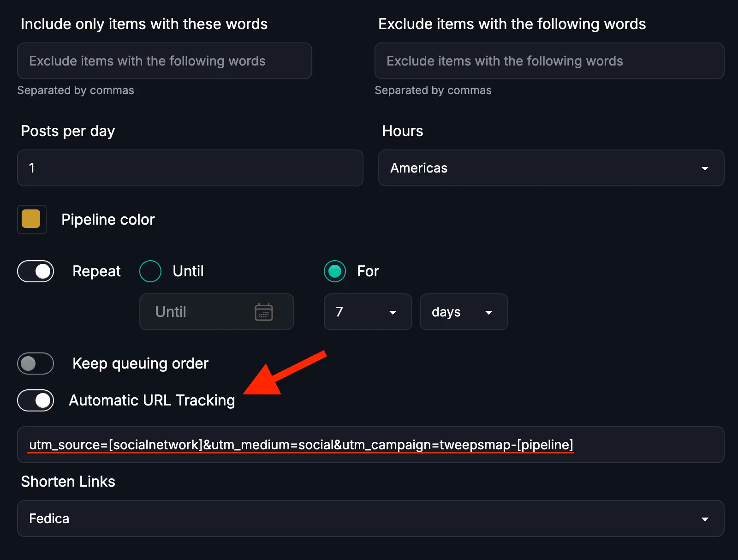Click the Until date input field
This screenshot has height=560, width=738.
198,312
